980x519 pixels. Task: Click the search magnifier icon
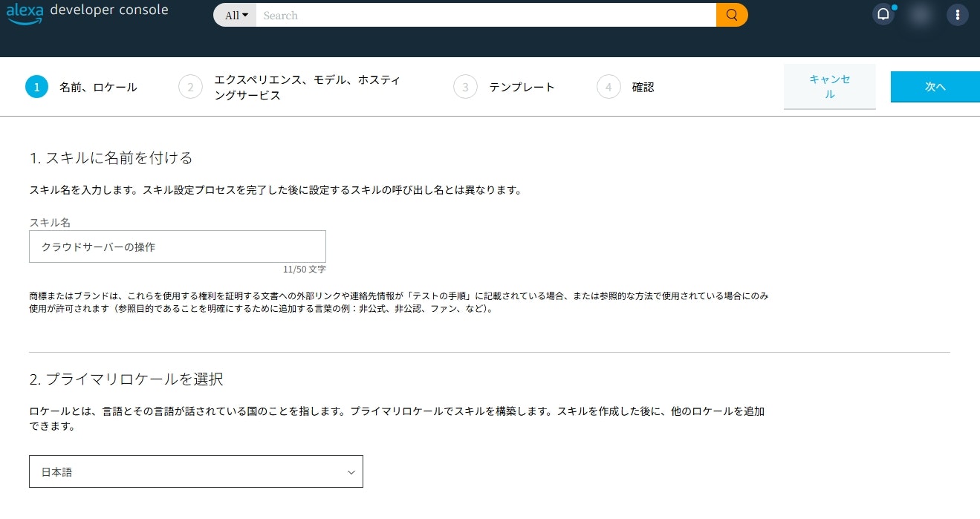731,14
